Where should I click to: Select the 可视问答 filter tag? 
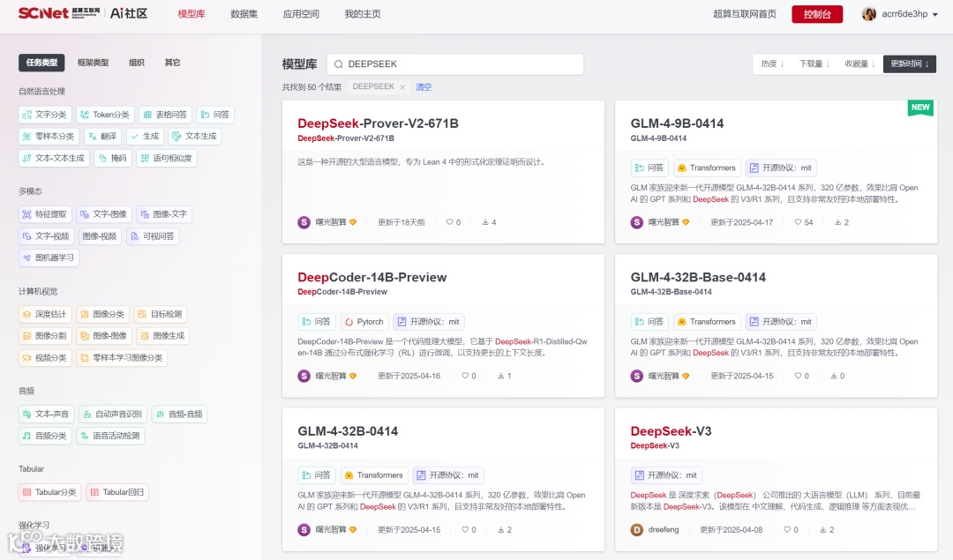(x=153, y=236)
